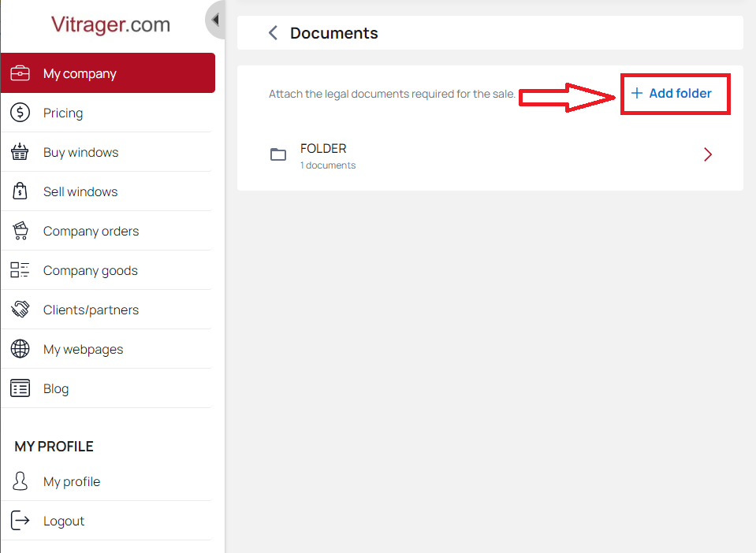Click the '1 documents' count text
The image size is (756, 553).
click(x=328, y=165)
